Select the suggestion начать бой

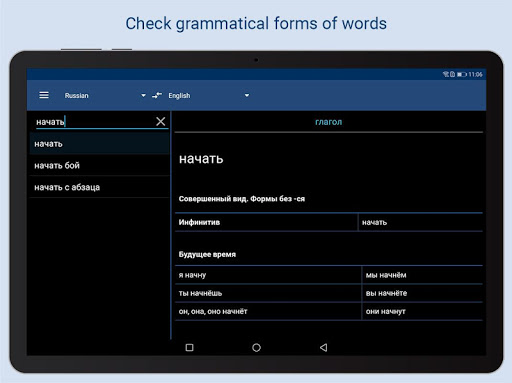[99, 165]
